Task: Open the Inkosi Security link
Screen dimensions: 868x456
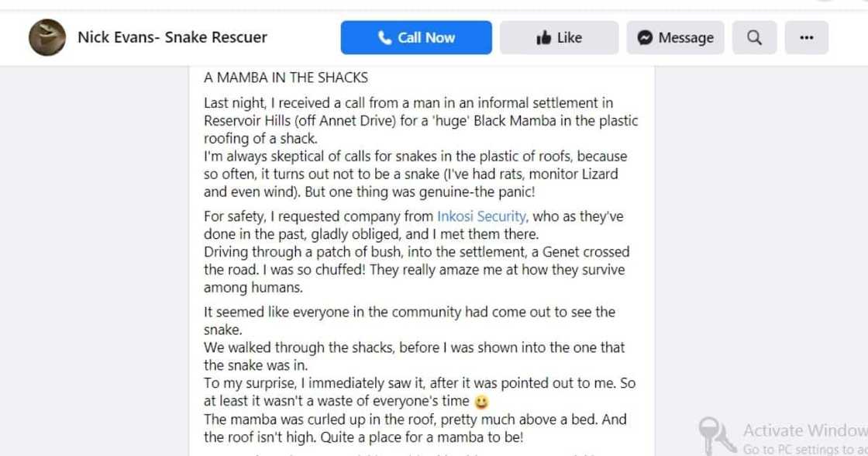Action: (x=480, y=216)
